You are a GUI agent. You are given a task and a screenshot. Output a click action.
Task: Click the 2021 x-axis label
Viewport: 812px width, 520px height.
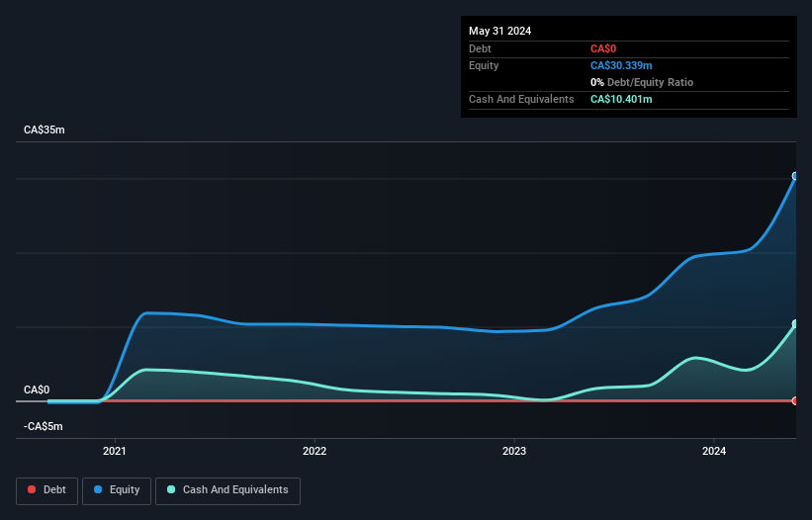(115, 451)
